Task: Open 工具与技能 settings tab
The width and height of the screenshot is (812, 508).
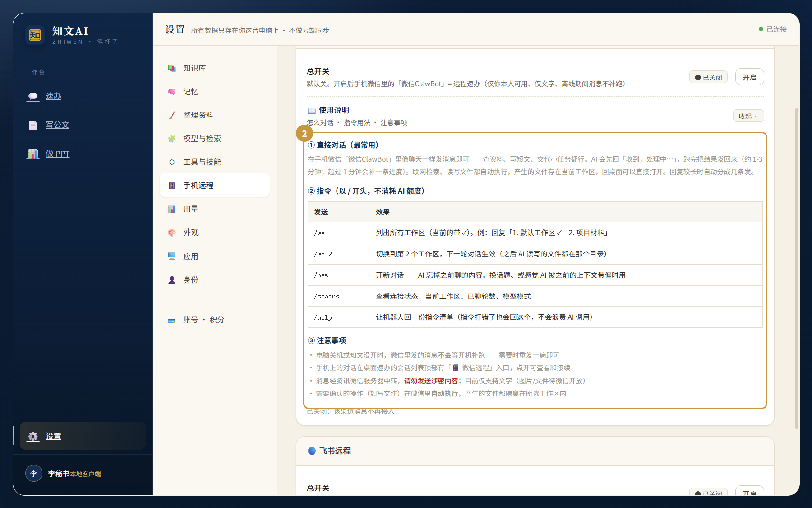Action: [x=215, y=162]
